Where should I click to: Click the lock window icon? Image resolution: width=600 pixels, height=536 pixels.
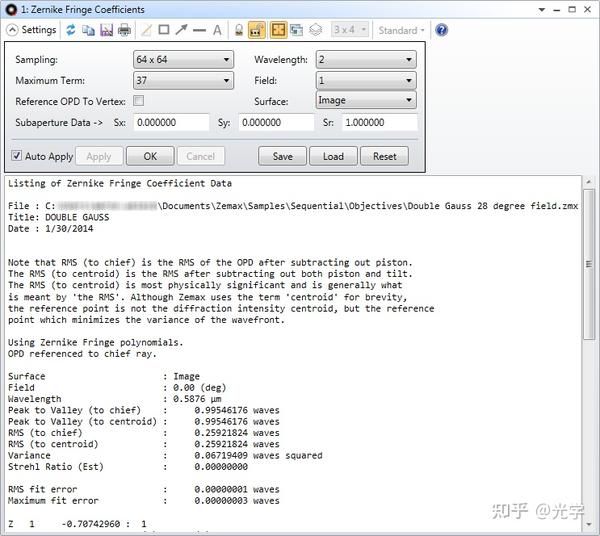239,30
